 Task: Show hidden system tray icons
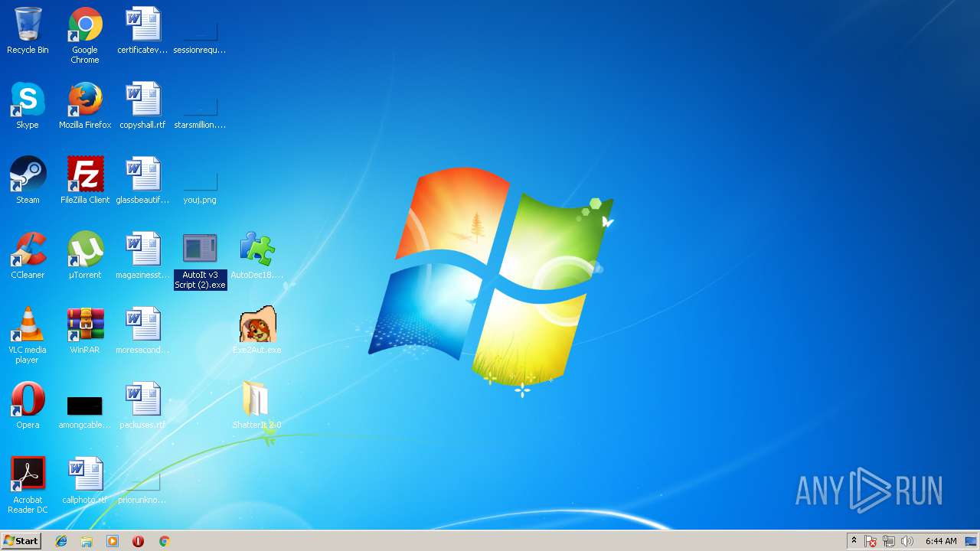point(854,541)
